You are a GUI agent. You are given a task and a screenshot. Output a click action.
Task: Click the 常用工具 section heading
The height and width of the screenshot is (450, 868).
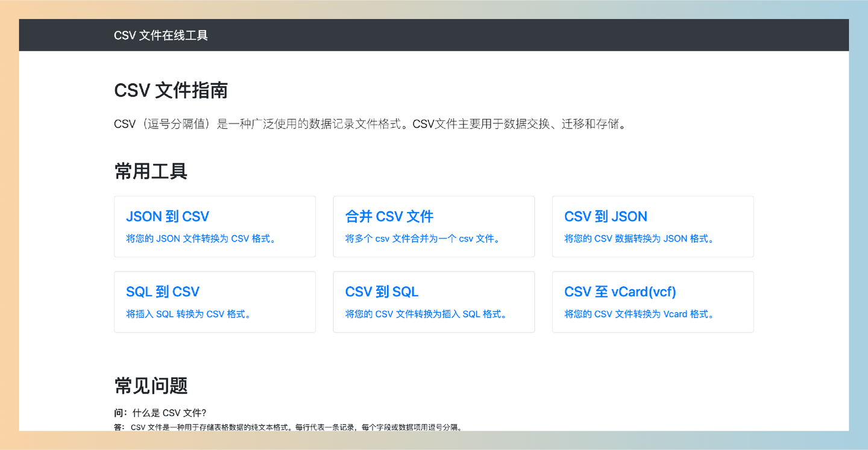click(150, 171)
